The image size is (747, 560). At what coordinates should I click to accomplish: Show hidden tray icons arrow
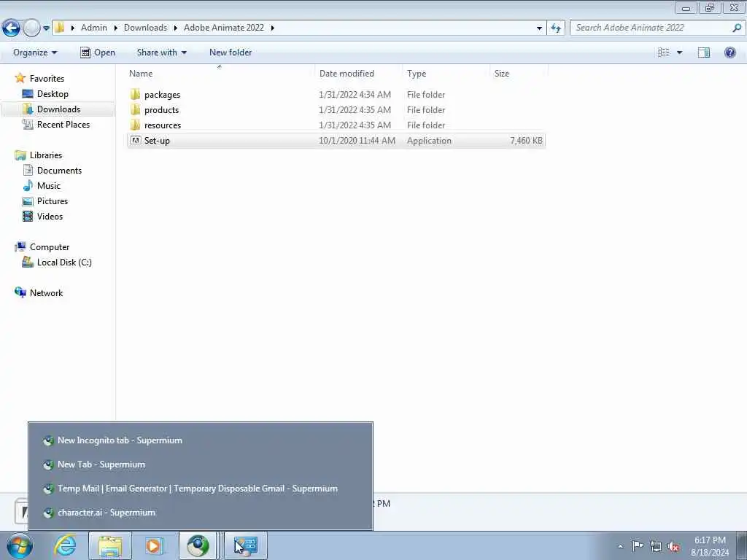tap(620, 546)
